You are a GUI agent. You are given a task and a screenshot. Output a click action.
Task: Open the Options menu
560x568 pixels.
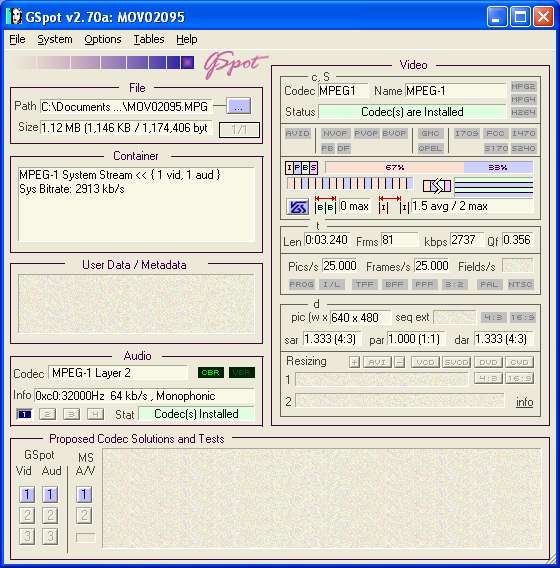coord(103,39)
